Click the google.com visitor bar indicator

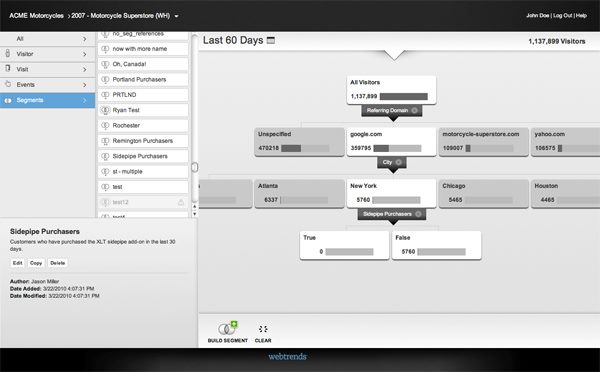pos(397,148)
